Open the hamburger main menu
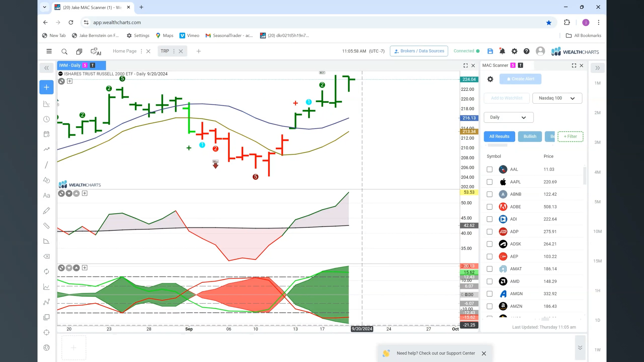Viewport: 644px width, 362px height. point(49,51)
